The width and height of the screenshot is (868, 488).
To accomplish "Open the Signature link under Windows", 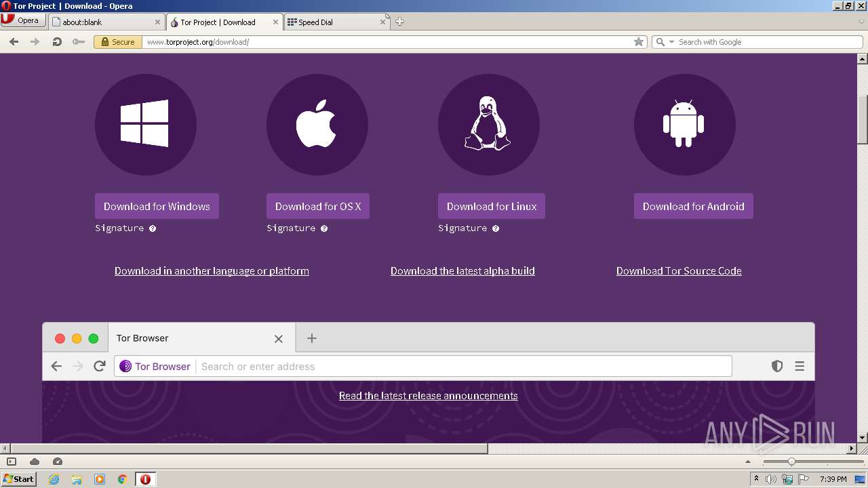I will [x=119, y=228].
